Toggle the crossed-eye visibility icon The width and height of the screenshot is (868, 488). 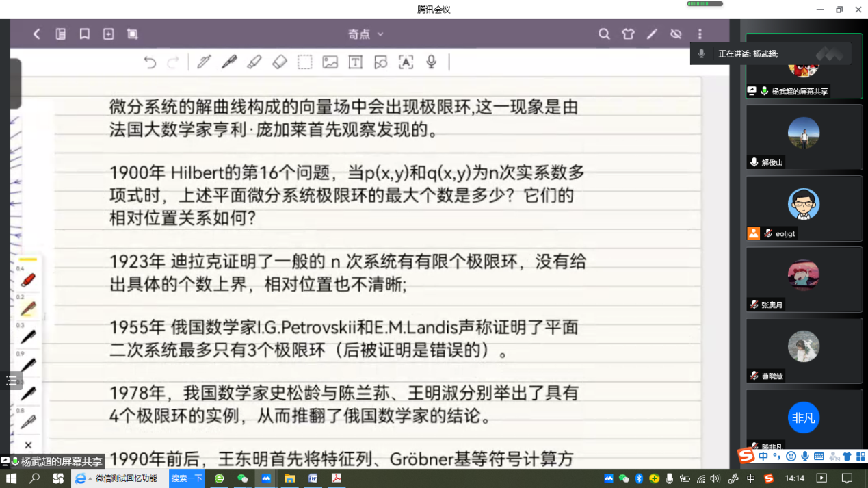click(x=676, y=34)
